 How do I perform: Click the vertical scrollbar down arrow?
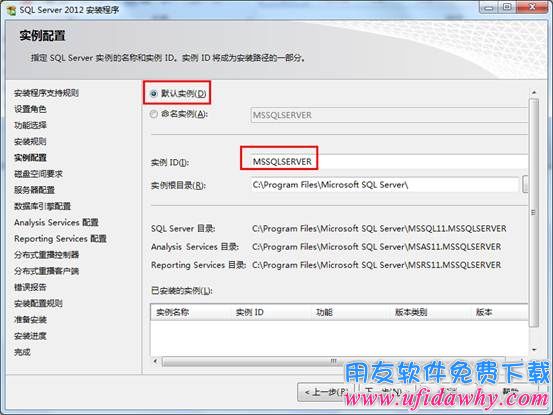tap(534, 349)
